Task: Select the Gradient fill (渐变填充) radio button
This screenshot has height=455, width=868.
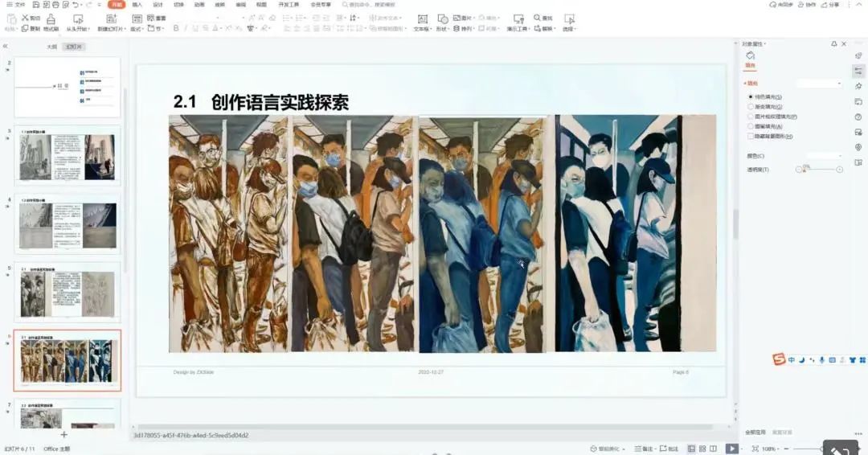Action: (751, 107)
